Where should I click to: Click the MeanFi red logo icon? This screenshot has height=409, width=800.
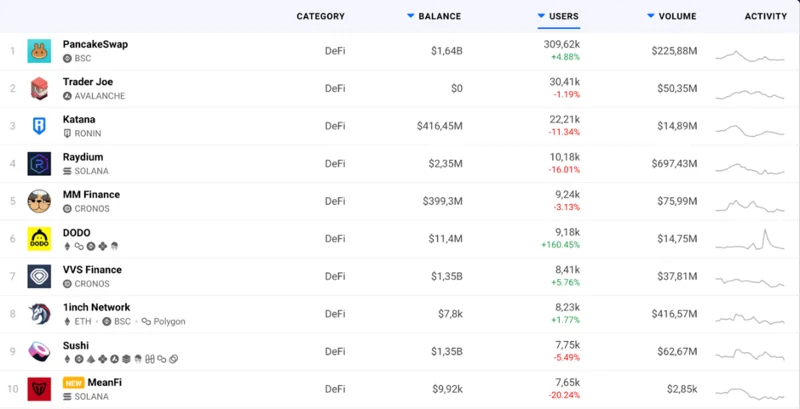(39, 389)
